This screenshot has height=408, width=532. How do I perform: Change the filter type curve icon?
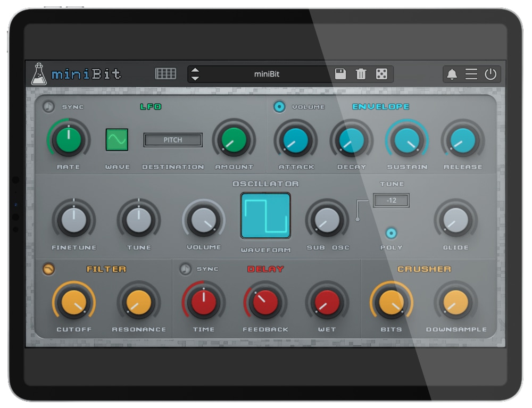(48, 269)
